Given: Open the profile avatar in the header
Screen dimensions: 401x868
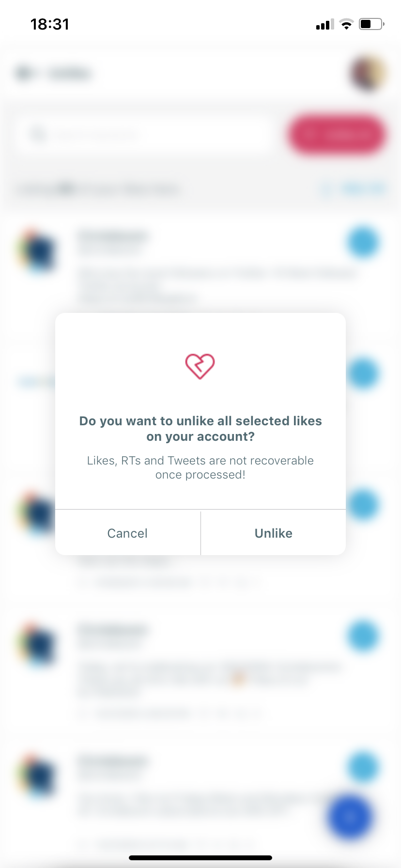Looking at the screenshot, I should pyautogui.click(x=368, y=73).
